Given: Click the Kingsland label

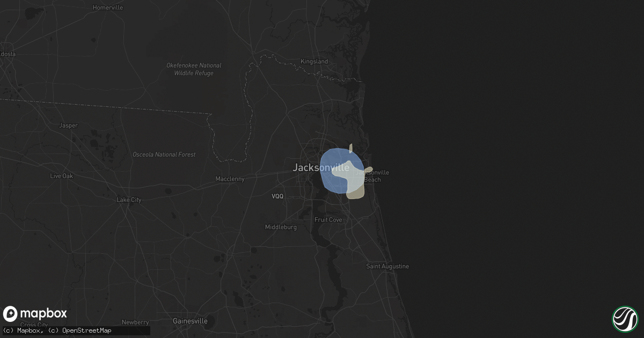Looking at the screenshot, I should point(314,62).
